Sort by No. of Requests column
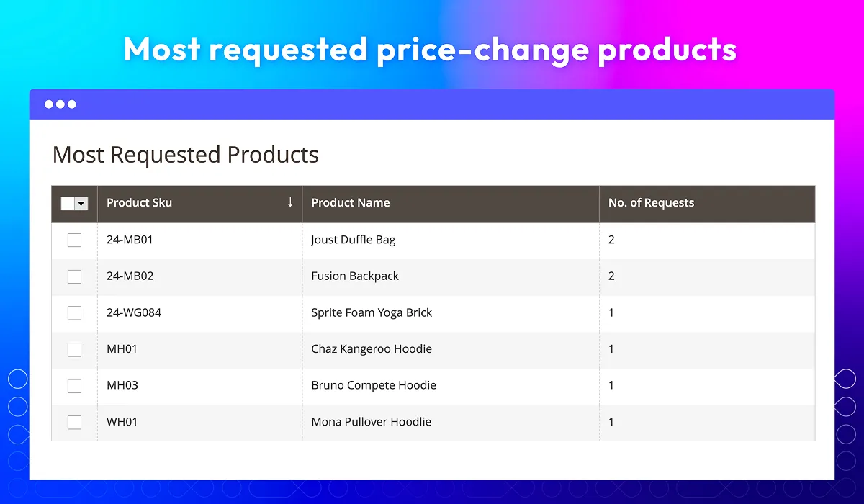 [707, 204]
